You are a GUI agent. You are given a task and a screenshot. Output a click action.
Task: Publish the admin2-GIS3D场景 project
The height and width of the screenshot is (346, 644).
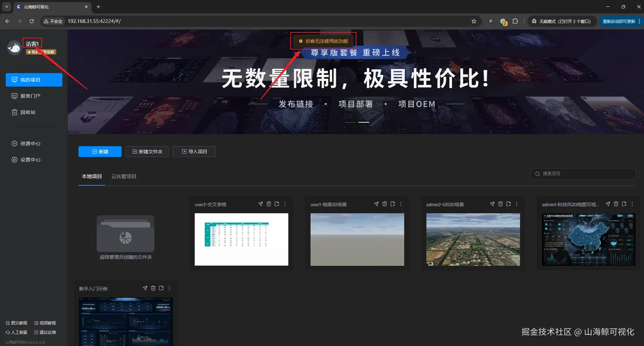(492, 204)
